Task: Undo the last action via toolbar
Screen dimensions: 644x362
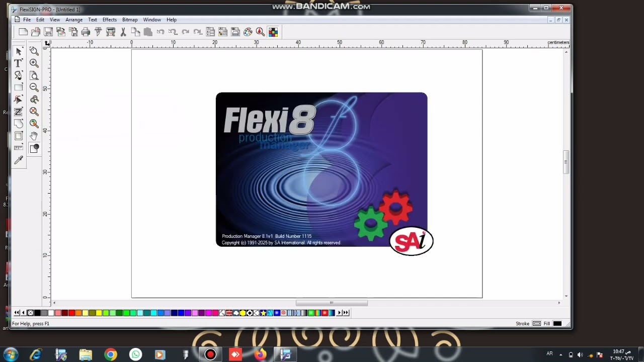Action: (x=160, y=32)
